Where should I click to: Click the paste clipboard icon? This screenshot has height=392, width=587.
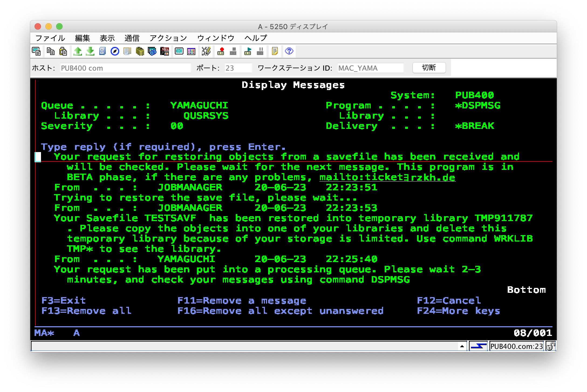pos(63,51)
